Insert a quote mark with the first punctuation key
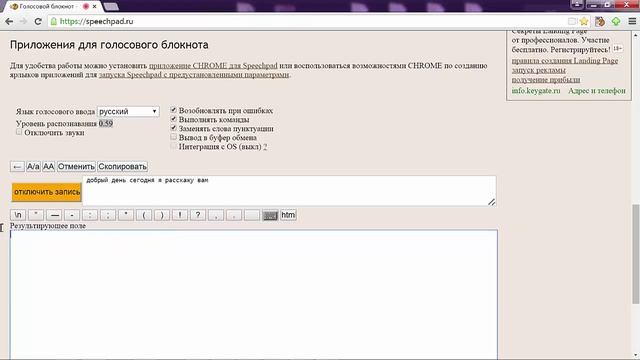 pyautogui.click(x=36, y=215)
